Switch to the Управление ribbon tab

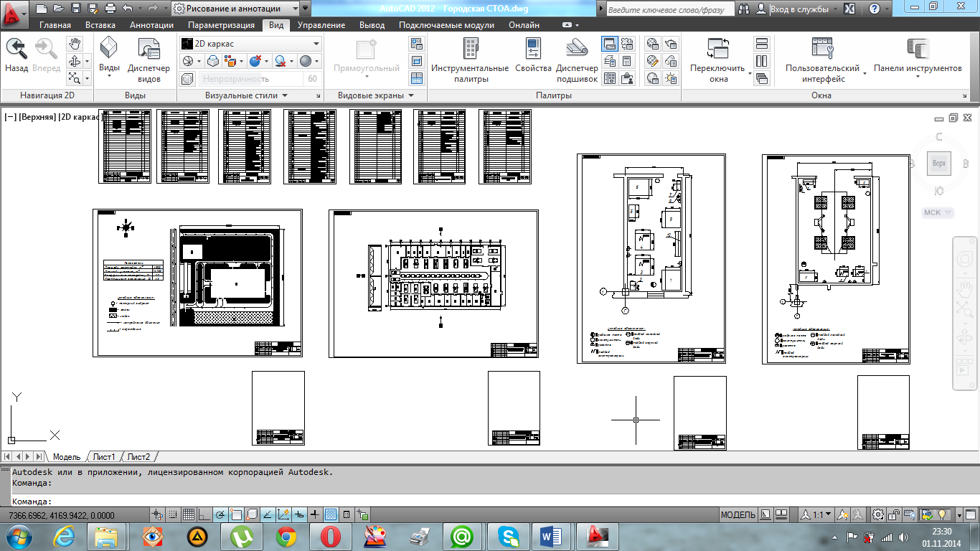(321, 25)
